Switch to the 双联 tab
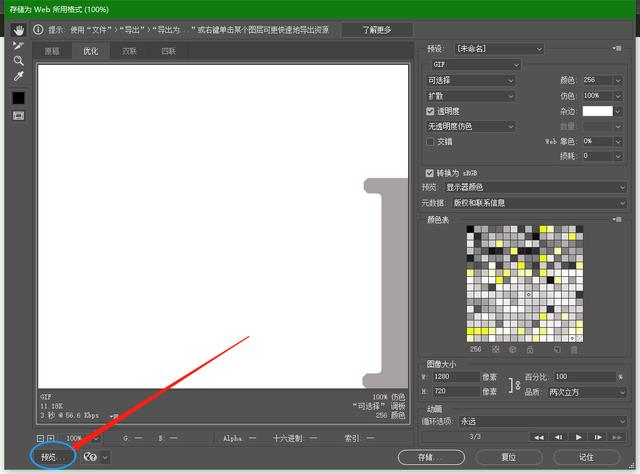Screen dimensions: 640x474 (x=129, y=50)
